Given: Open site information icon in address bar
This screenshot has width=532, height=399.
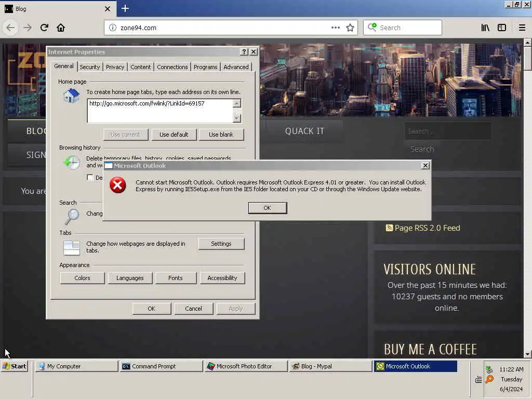Looking at the screenshot, I should (x=113, y=28).
